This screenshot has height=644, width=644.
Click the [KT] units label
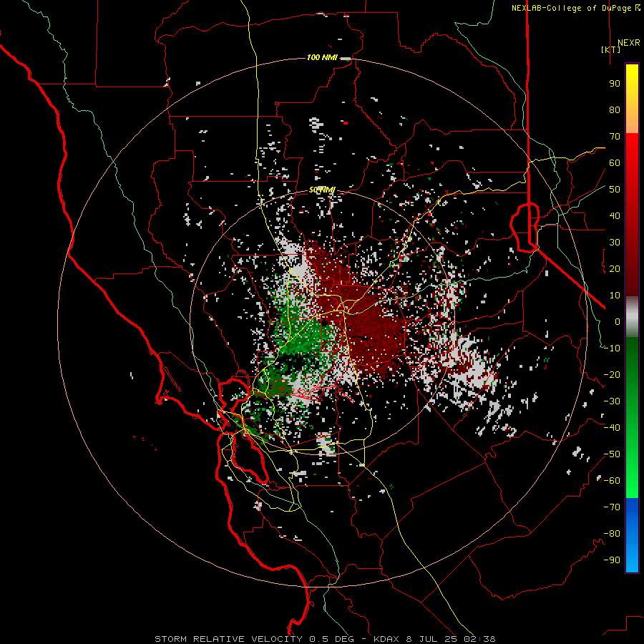coord(611,49)
